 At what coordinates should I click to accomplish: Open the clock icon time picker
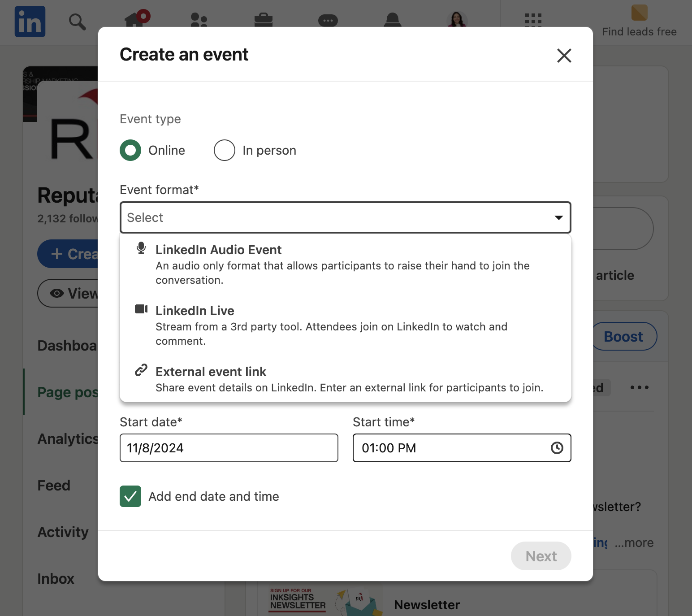click(x=557, y=448)
